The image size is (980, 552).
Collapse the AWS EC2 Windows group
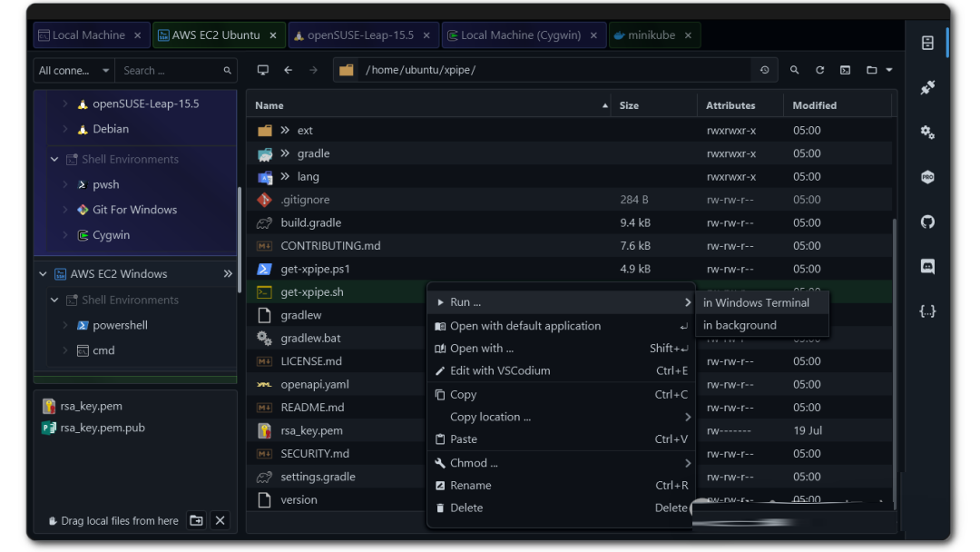pyautogui.click(x=43, y=273)
